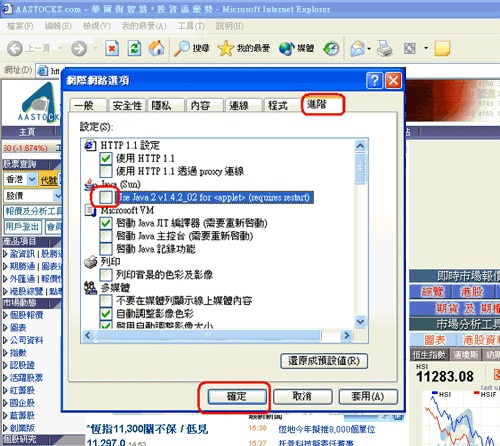Switch to the 內容 tab
Image resolution: width=500 pixels, height=446 pixels.
[204, 105]
